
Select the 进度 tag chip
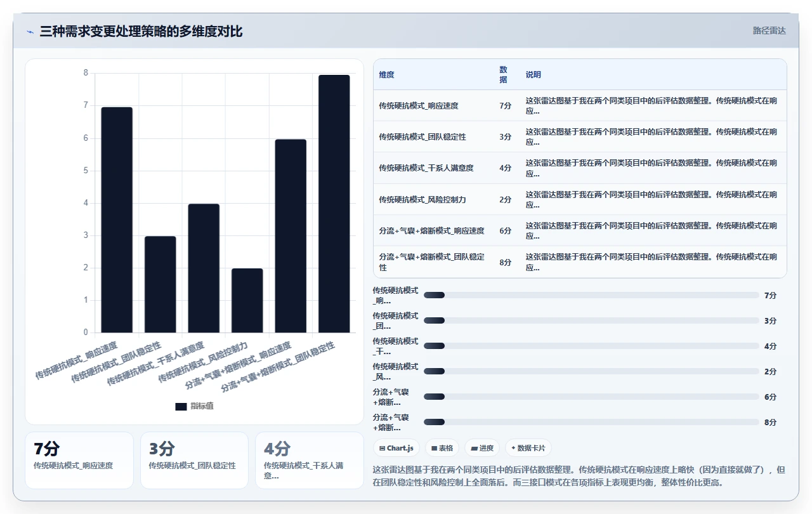click(482, 448)
